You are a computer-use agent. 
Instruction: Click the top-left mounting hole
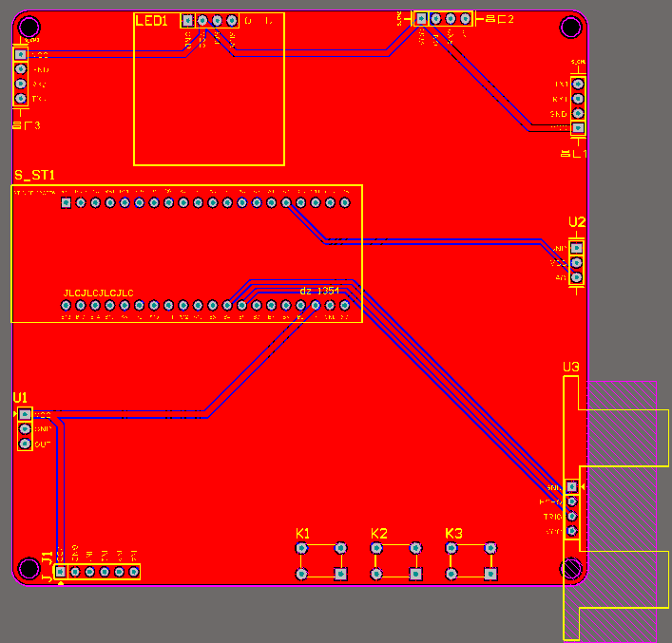click(x=29, y=27)
